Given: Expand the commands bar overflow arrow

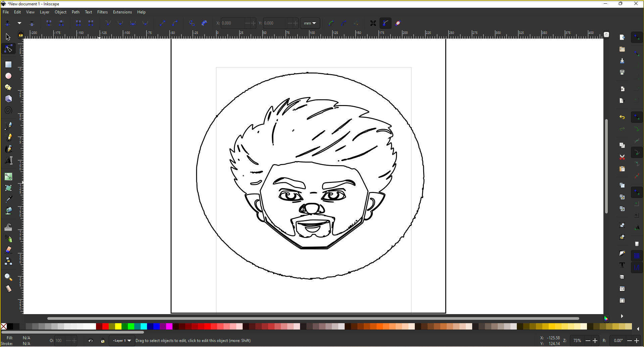Looking at the screenshot, I should [622, 316].
